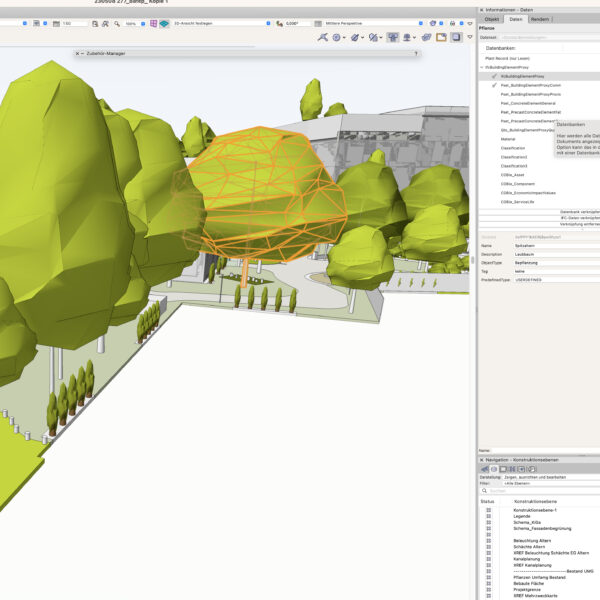600x600 pixels.
Task: Click the Datenbank verknüpfen button
Action: 578,211
